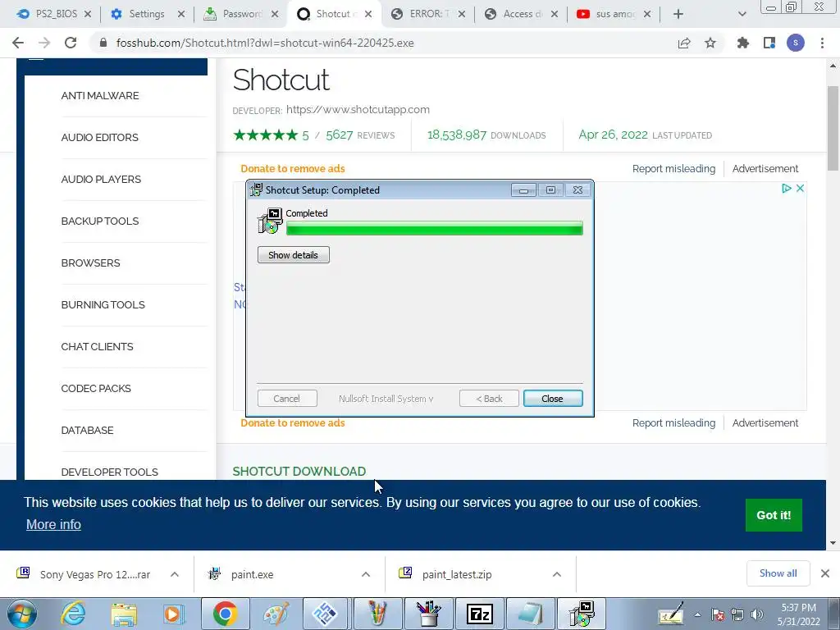Open 7-Zip from the taskbar
This screenshot has height=630, width=840.
tap(480, 614)
